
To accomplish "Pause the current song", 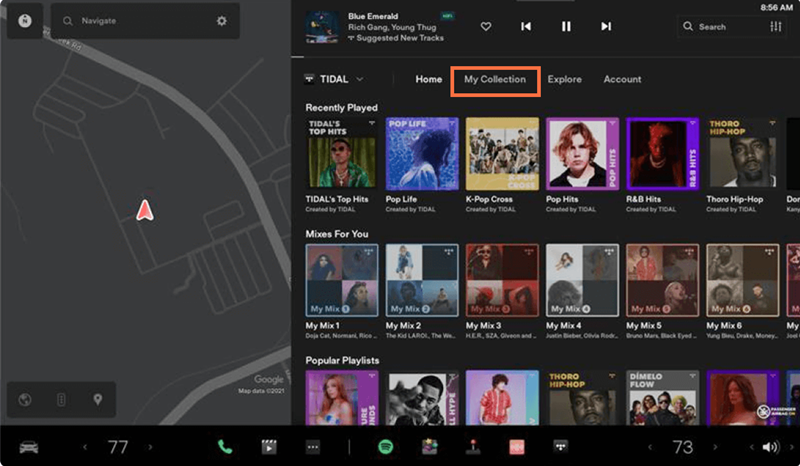I will pyautogui.click(x=566, y=26).
